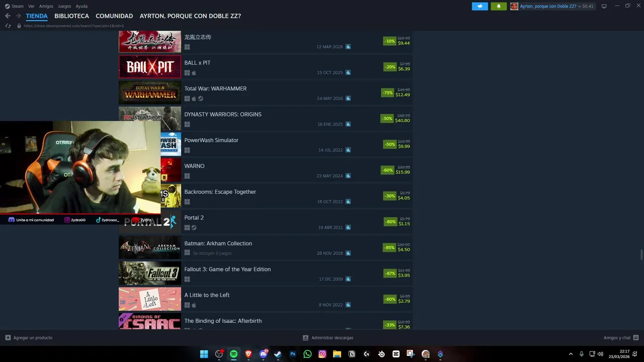This screenshot has width=644, height=362.
Task: Click the plus icon next to Agregar un producto
Action: (x=8, y=338)
